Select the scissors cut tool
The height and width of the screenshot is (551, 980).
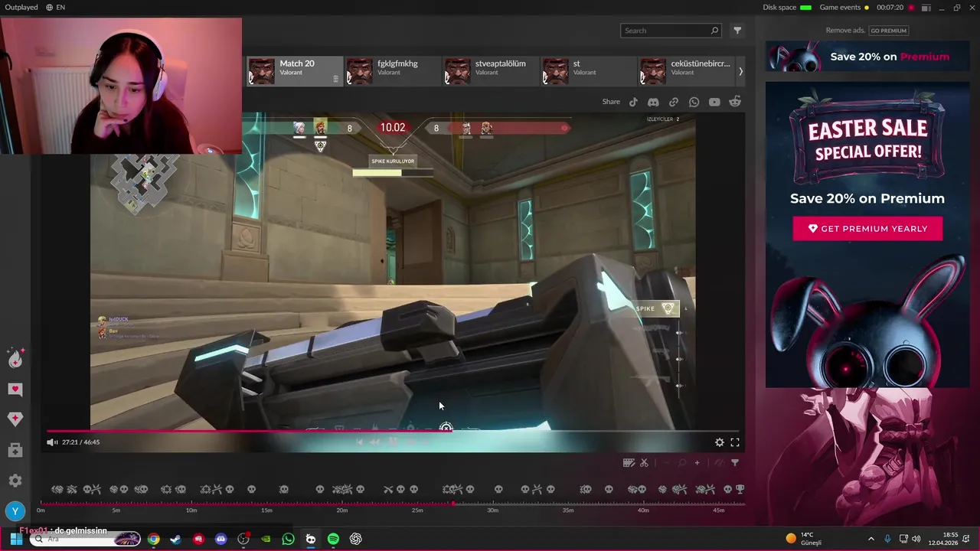[644, 462]
